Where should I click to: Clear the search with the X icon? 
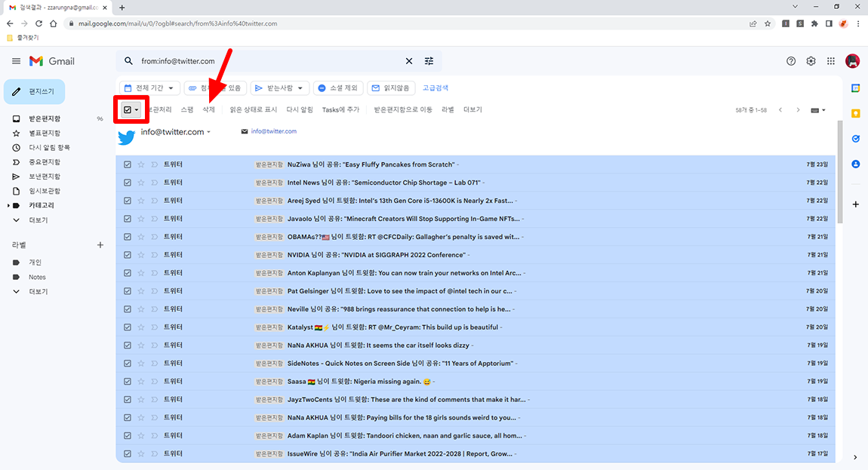(409, 61)
